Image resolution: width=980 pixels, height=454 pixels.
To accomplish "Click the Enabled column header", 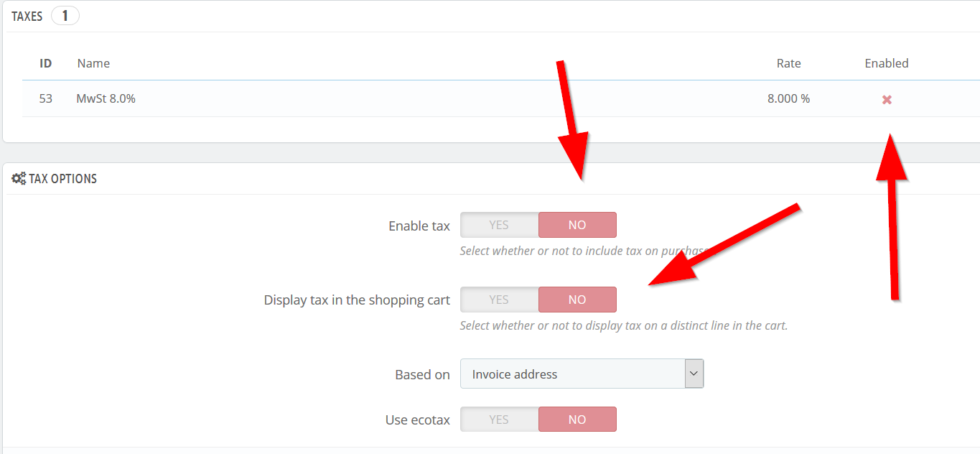I will [x=886, y=63].
